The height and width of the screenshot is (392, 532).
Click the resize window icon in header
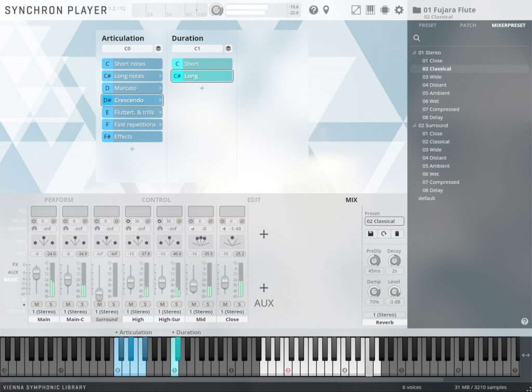(x=356, y=10)
